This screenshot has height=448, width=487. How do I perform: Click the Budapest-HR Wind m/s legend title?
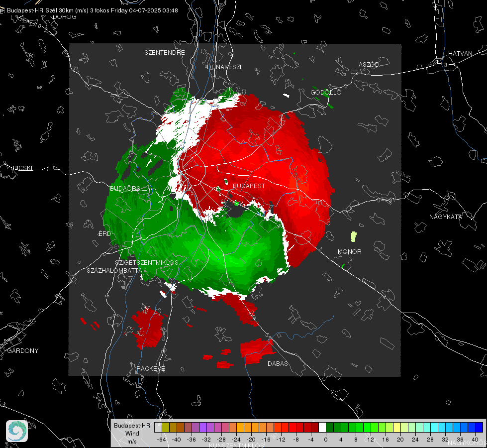[132, 433]
